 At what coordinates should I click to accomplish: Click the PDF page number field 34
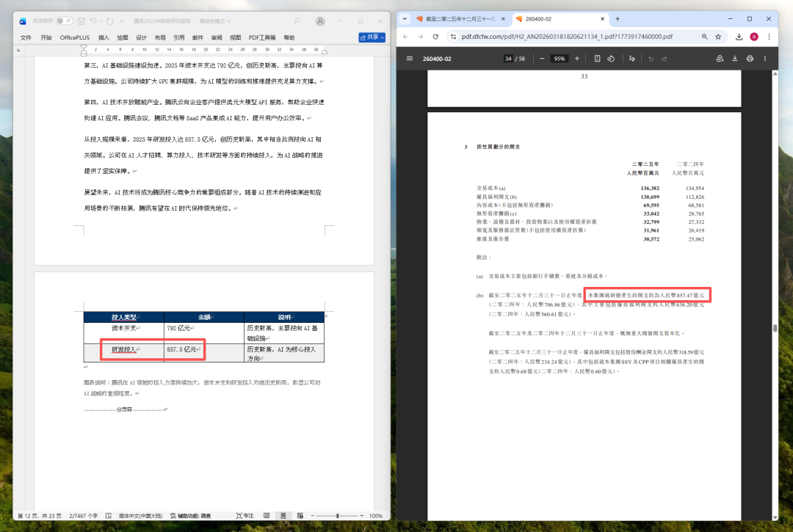[508, 59]
